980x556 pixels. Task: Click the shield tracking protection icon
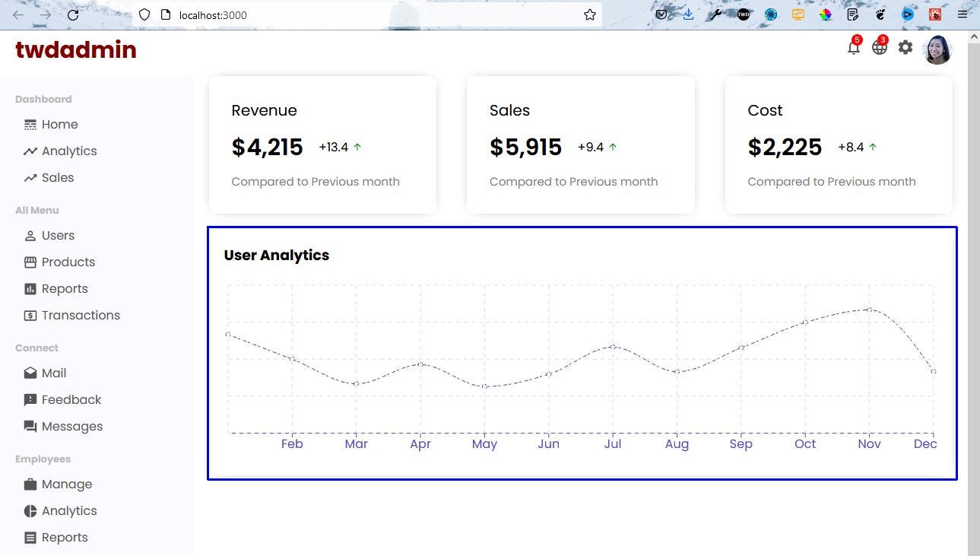(x=144, y=14)
